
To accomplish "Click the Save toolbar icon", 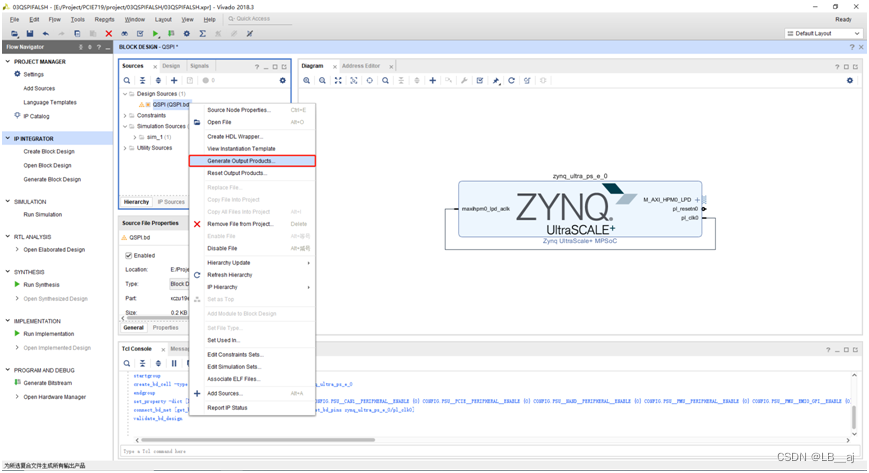I will (30, 34).
